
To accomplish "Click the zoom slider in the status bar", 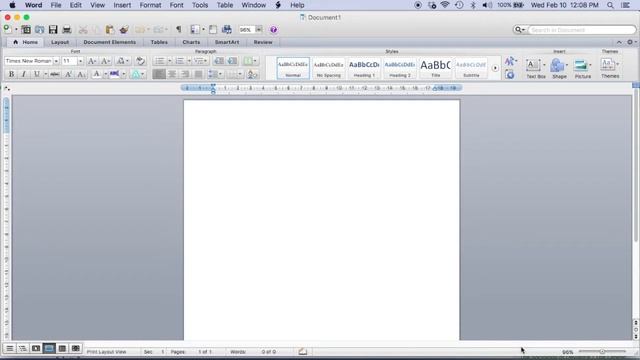I will pyautogui.click(x=602, y=351).
